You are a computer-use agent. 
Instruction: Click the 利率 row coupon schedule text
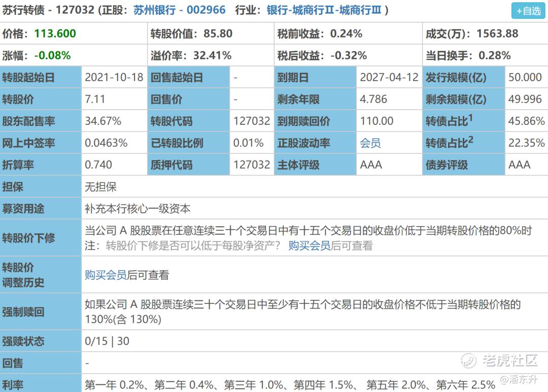(290, 385)
